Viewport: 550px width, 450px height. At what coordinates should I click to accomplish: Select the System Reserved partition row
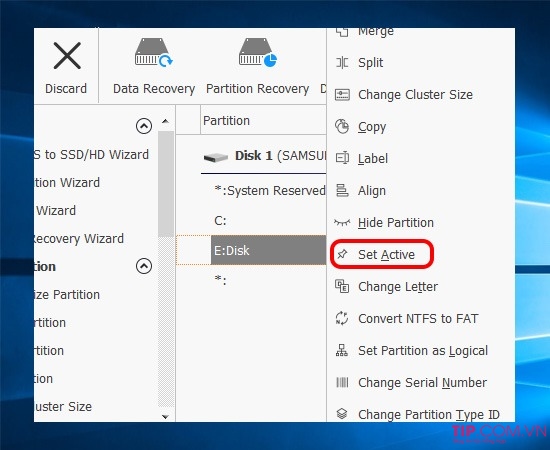(270, 190)
